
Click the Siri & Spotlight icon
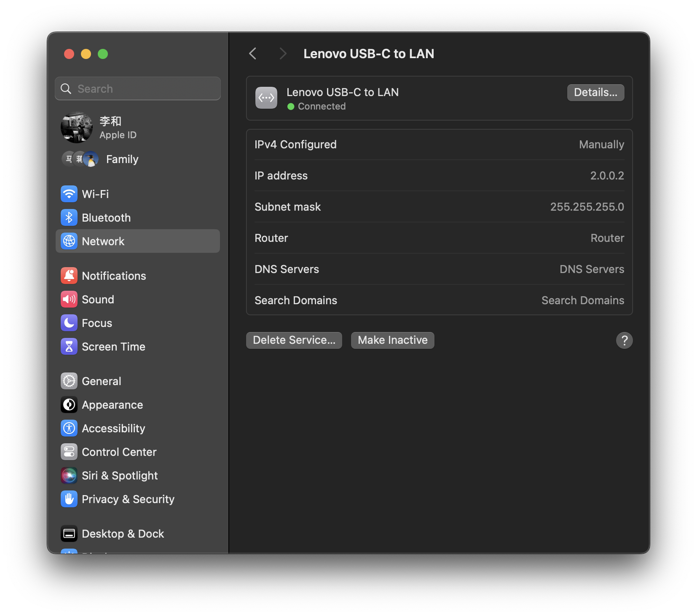click(69, 476)
